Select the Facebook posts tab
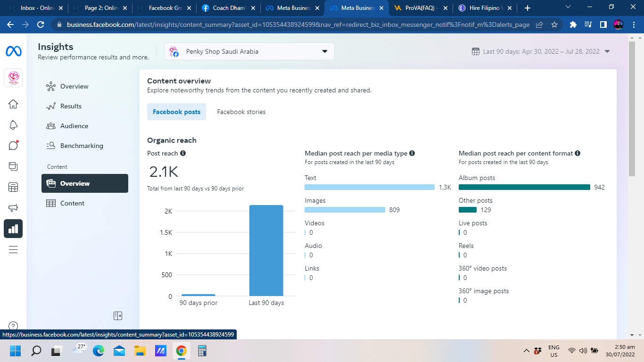 coord(176,112)
